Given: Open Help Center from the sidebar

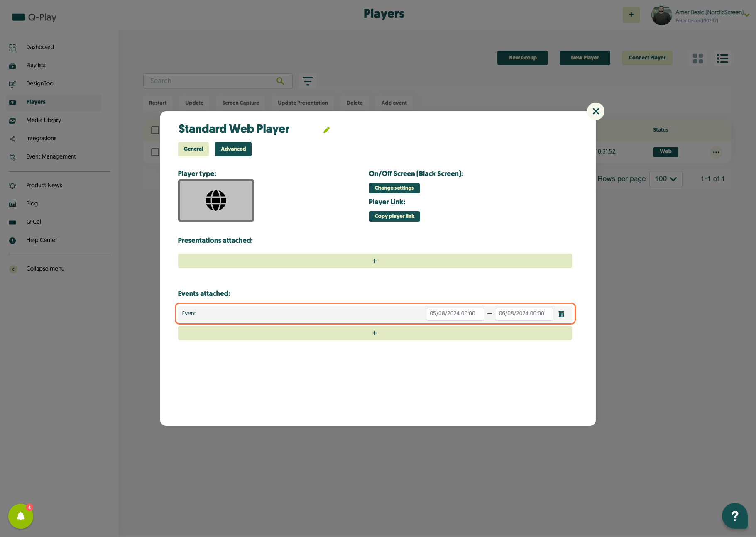Looking at the screenshot, I should (42, 240).
